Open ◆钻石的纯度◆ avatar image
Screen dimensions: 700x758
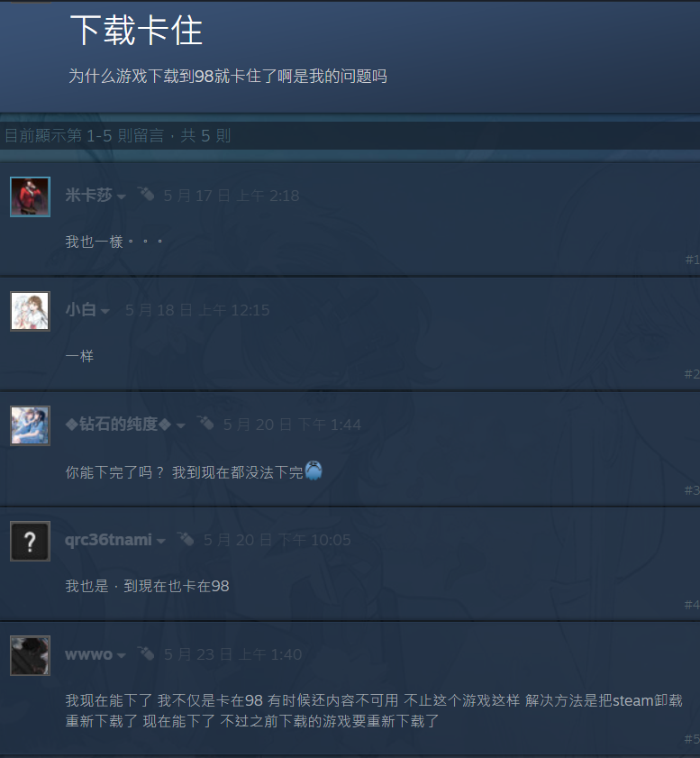click(x=30, y=425)
